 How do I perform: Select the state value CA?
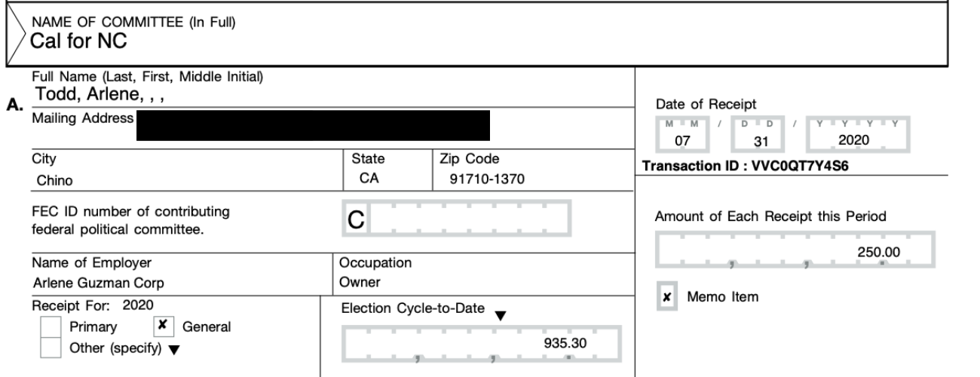point(369,179)
